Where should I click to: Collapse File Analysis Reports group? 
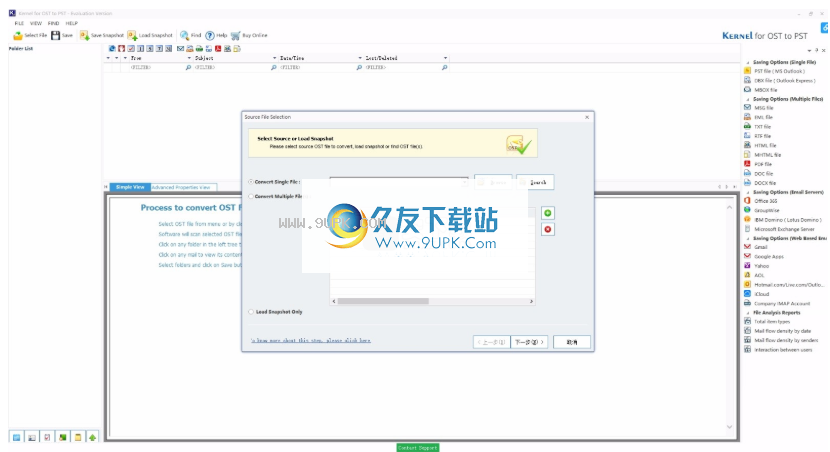[747, 313]
